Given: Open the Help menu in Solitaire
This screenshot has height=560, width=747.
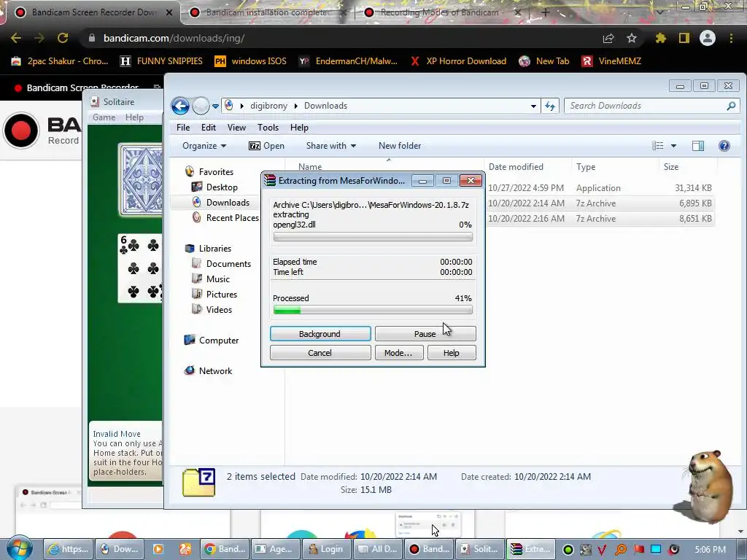Looking at the screenshot, I should point(134,117).
